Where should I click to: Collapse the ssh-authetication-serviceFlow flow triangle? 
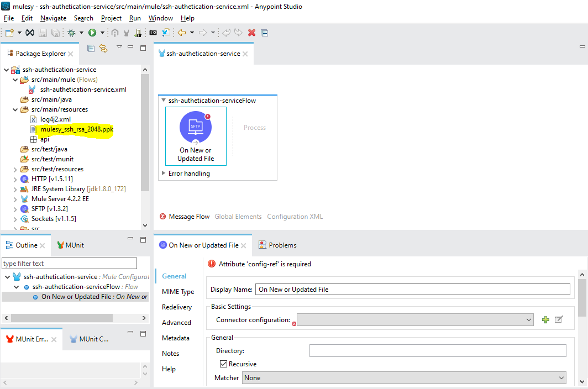tap(164, 100)
